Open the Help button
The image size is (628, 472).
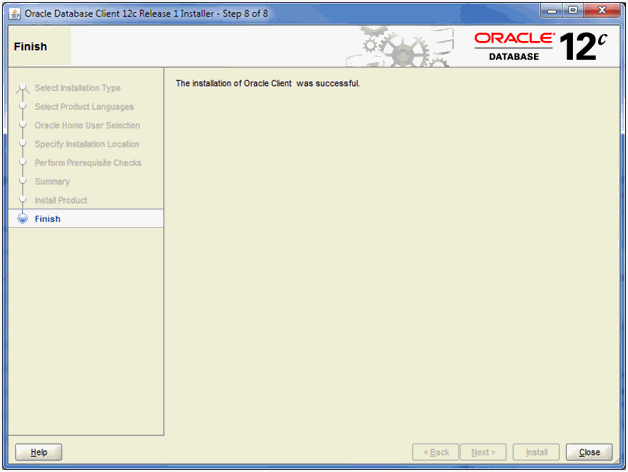38,452
